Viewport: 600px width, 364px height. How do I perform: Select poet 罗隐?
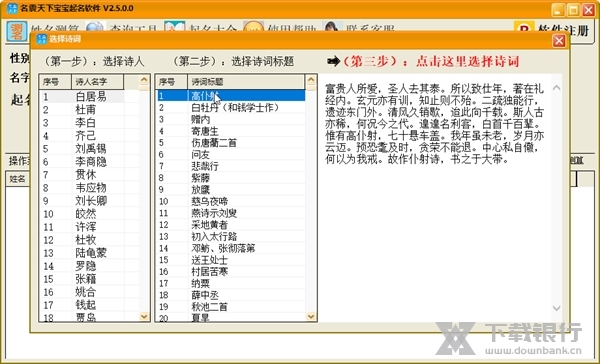pyautogui.click(x=85, y=266)
